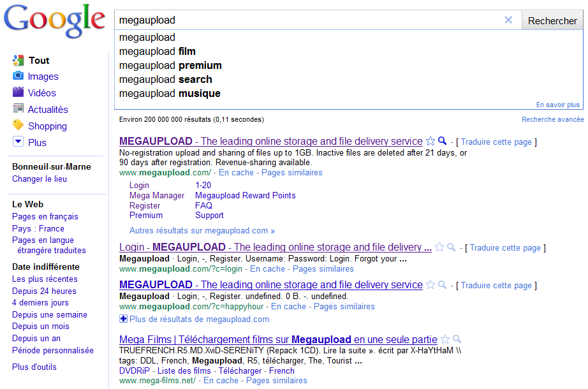This screenshot has width=588, height=389.
Task: Click 'Autres résultats sur megaupload.com »'
Action: point(202,231)
